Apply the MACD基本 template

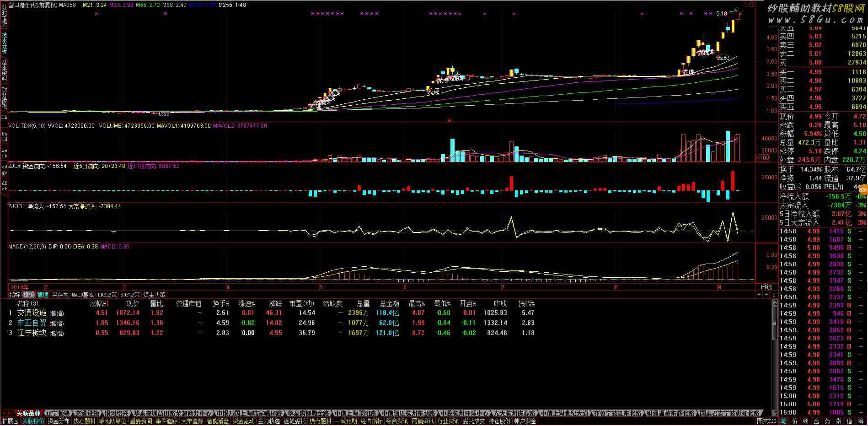click(83, 295)
